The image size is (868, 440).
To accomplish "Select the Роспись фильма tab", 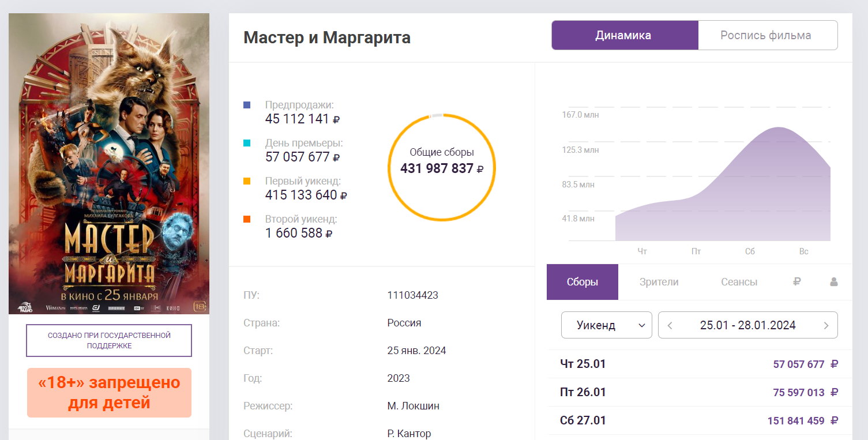I will 768,35.
